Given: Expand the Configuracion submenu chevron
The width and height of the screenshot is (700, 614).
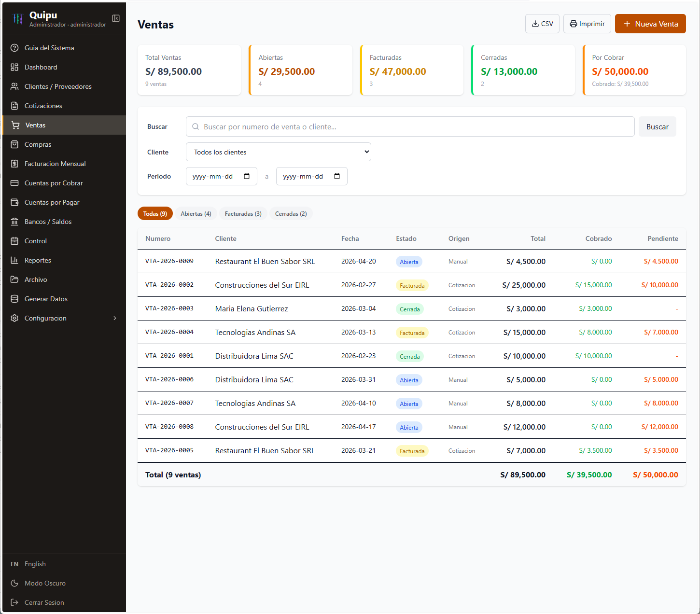Looking at the screenshot, I should (x=115, y=318).
